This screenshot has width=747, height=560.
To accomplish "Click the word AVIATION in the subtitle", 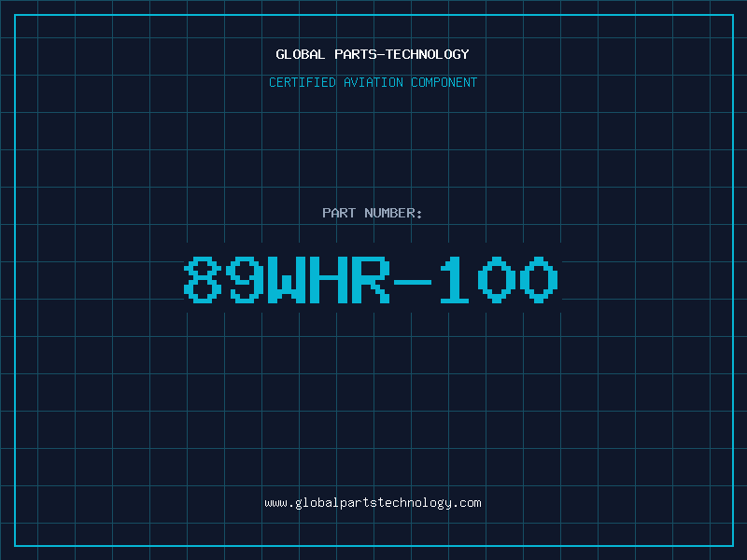I will 373,82.
